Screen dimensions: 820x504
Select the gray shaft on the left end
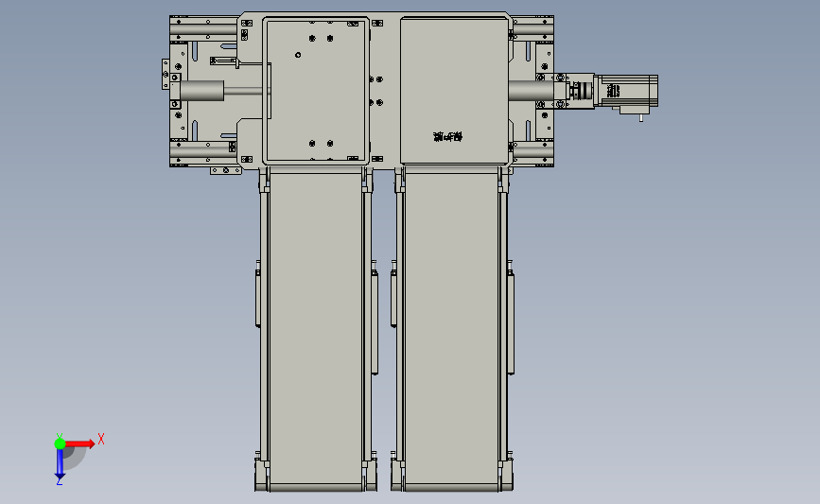tap(201, 91)
